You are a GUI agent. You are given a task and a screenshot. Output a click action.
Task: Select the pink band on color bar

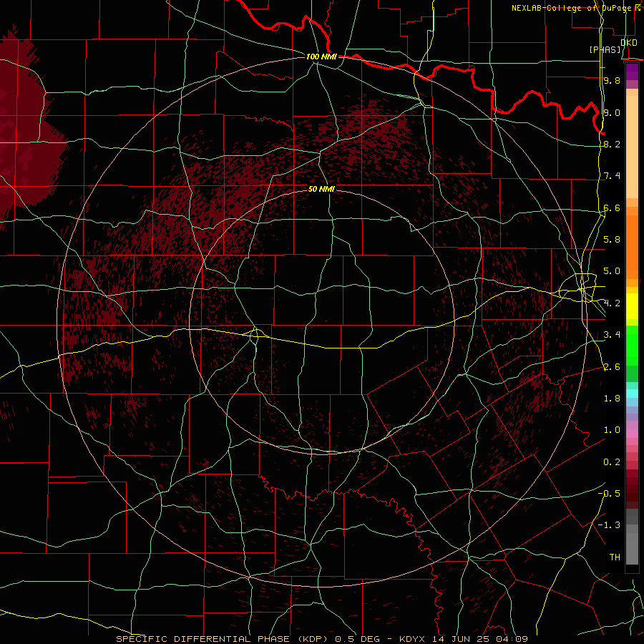632,434
